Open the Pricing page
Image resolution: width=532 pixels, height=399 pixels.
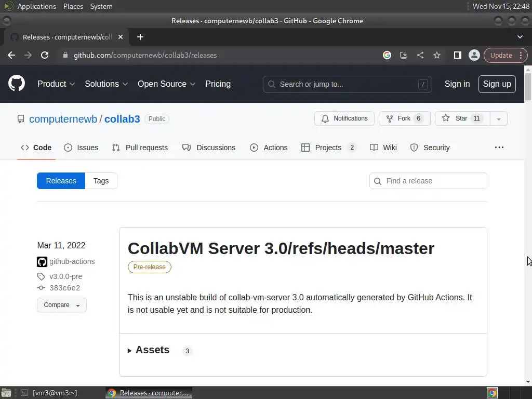(218, 84)
